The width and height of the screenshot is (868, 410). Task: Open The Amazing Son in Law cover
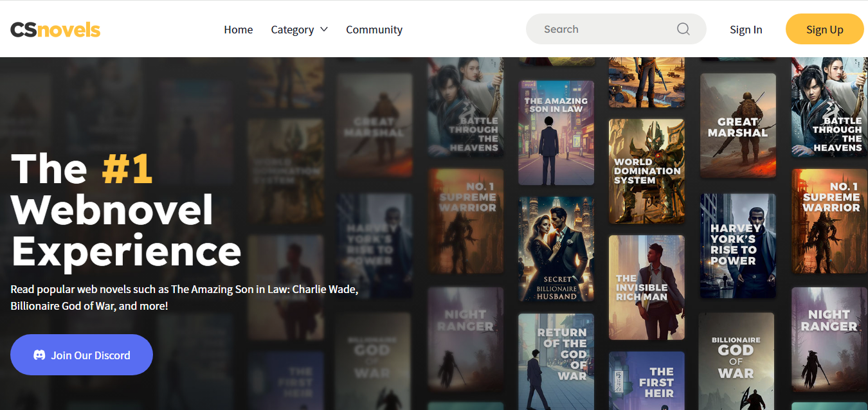(x=556, y=132)
